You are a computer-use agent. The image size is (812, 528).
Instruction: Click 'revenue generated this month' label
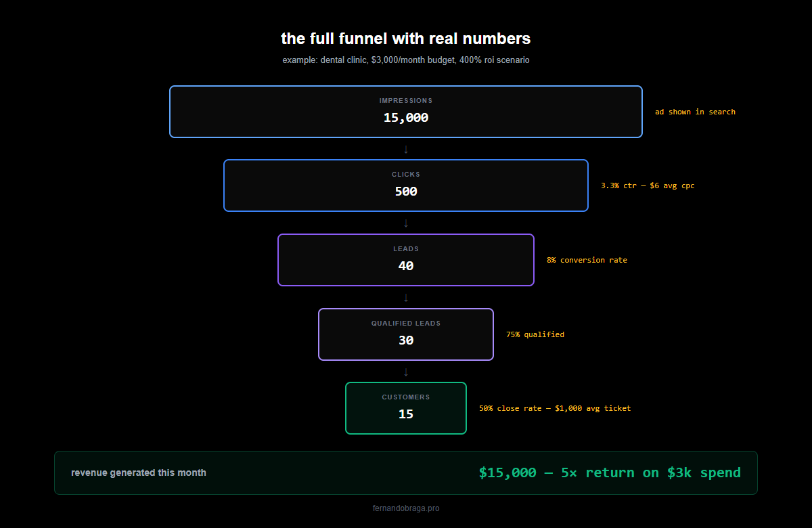click(139, 472)
